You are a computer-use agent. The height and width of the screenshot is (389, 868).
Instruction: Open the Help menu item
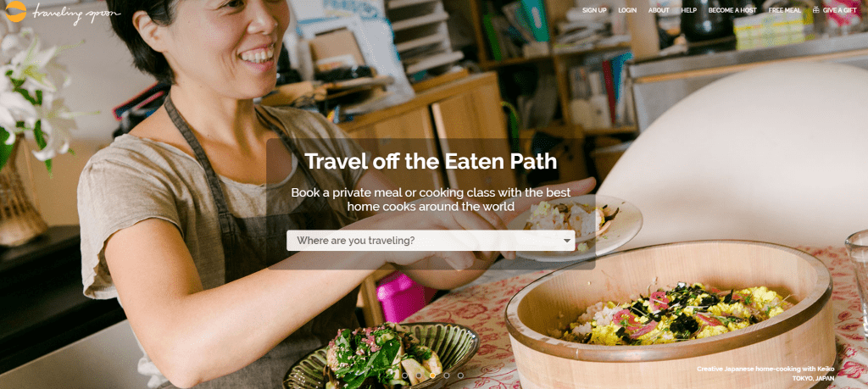pos(689,10)
